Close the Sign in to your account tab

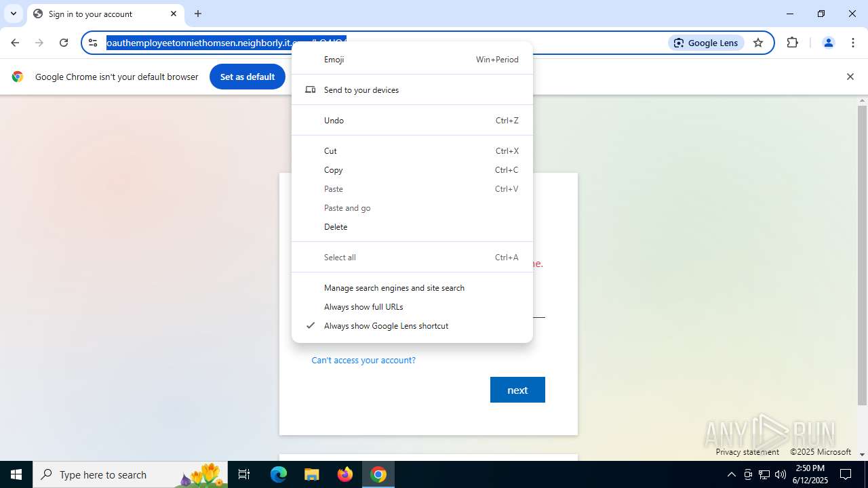(174, 14)
